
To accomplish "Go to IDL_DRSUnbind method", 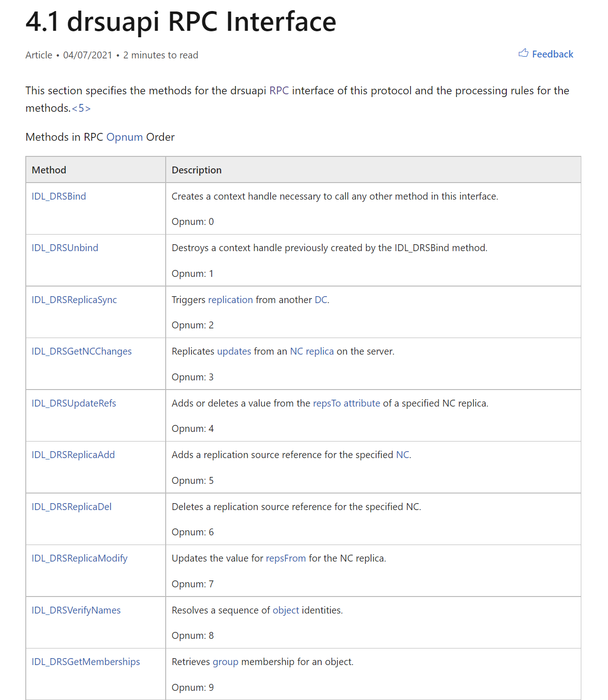I will (x=65, y=248).
